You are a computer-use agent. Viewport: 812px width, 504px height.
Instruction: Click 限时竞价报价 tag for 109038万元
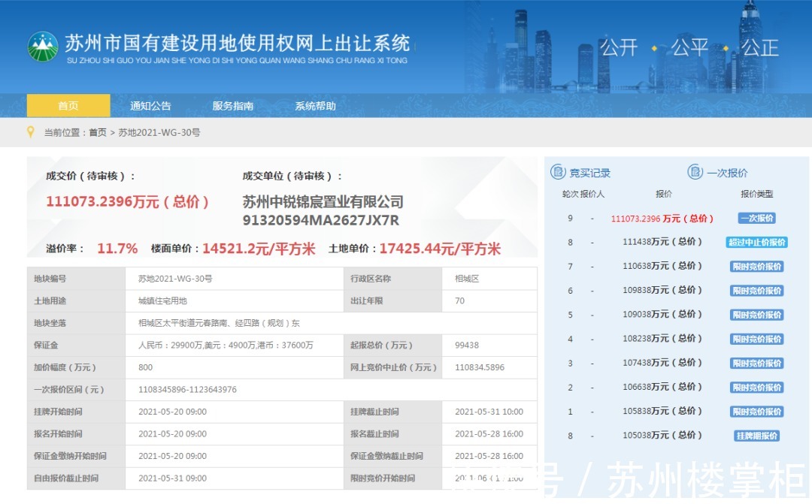pos(756,315)
